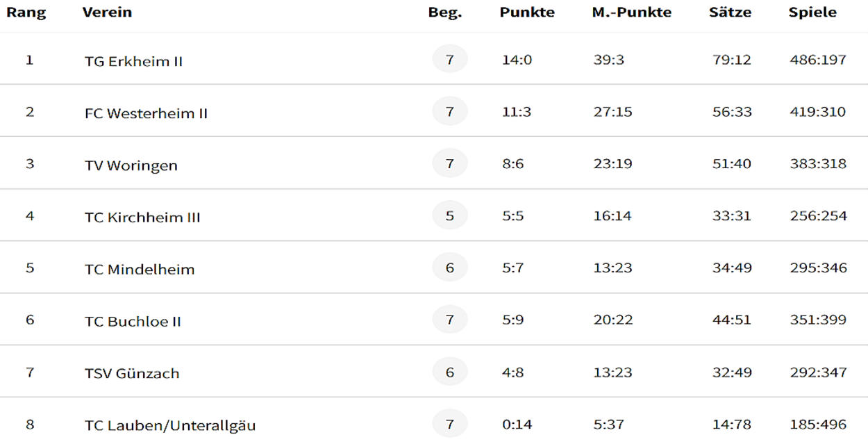Click the 185:496 games value for TC Lauben

tap(818, 424)
